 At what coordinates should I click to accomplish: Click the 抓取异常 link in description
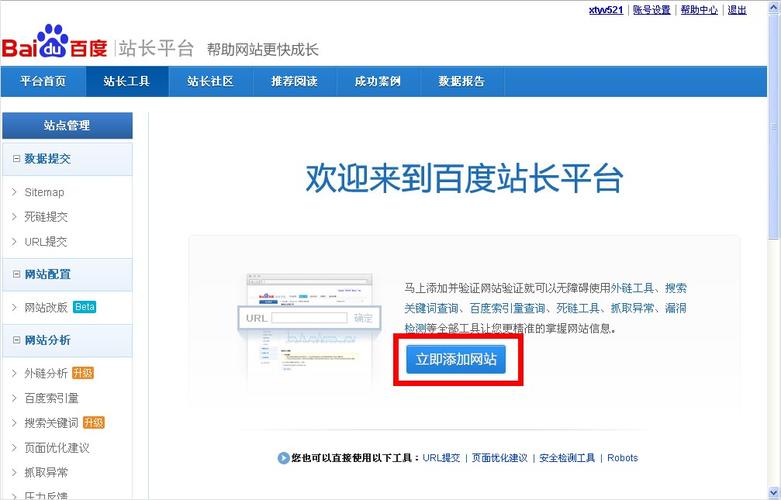coord(632,308)
